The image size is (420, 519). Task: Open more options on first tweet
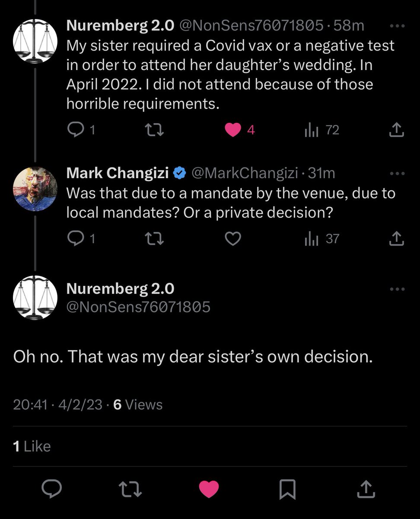(x=396, y=26)
